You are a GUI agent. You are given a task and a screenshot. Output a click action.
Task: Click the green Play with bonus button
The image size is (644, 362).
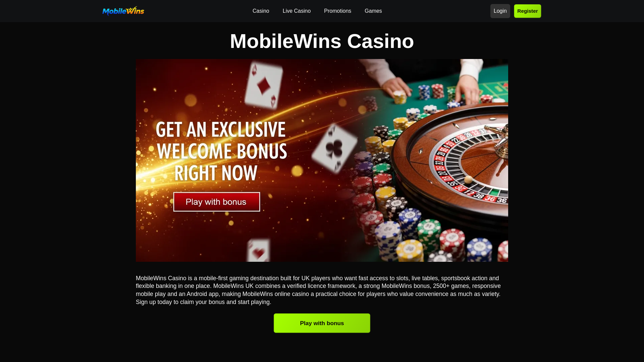tap(322, 323)
